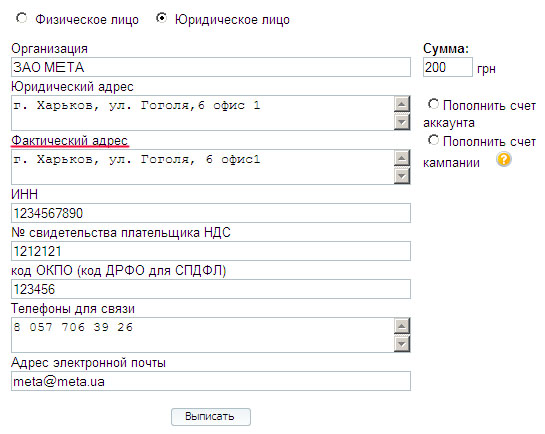Viewport: 545px width, 434px height.
Task: Click up arrow of Юридический адрес scrollbar
Action: pyautogui.click(x=402, y=104)
